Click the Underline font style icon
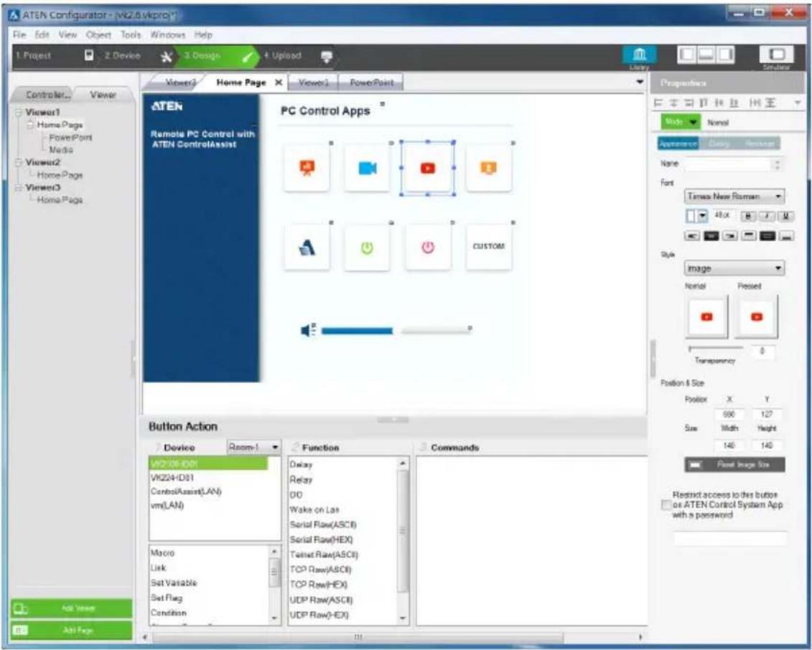 (786, 216)
